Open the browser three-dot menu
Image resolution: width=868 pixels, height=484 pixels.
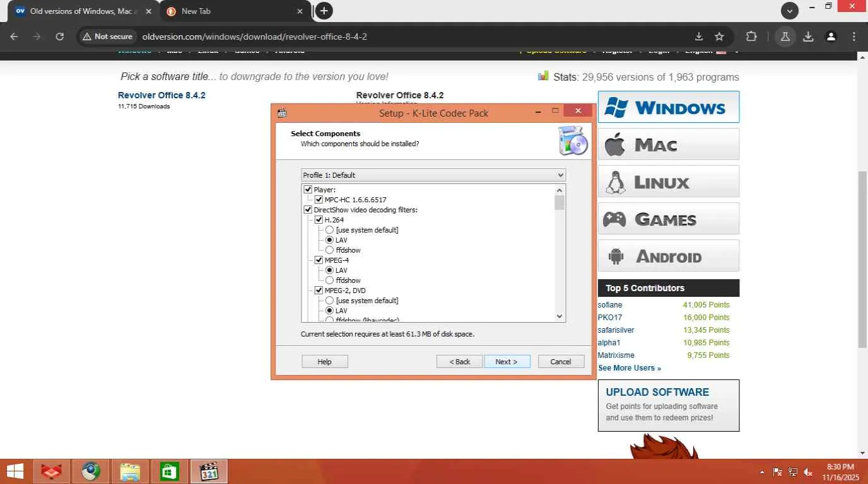coord(854,37)
